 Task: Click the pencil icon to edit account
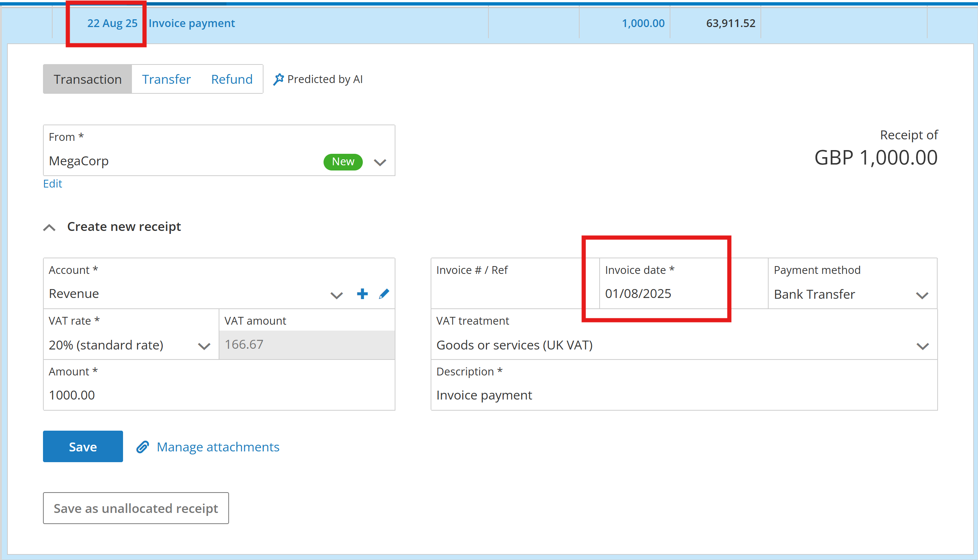[384, 294]
